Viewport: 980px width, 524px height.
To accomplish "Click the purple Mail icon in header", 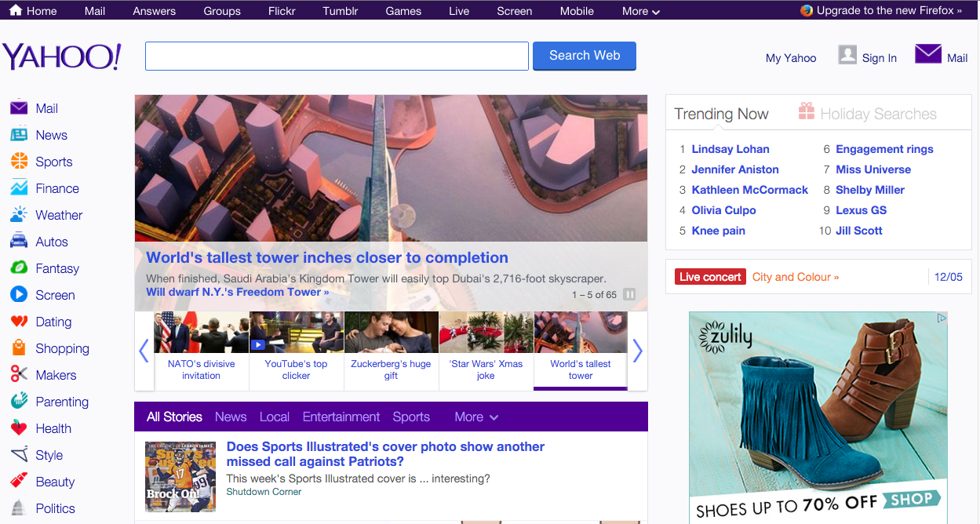I will 928,55.
